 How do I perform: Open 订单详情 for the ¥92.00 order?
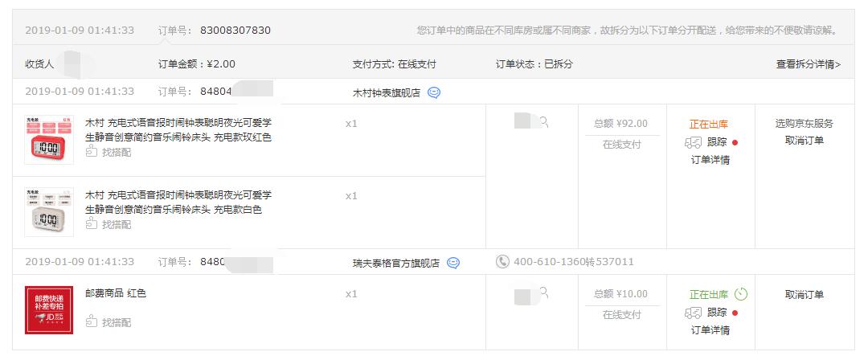(710, 161)
